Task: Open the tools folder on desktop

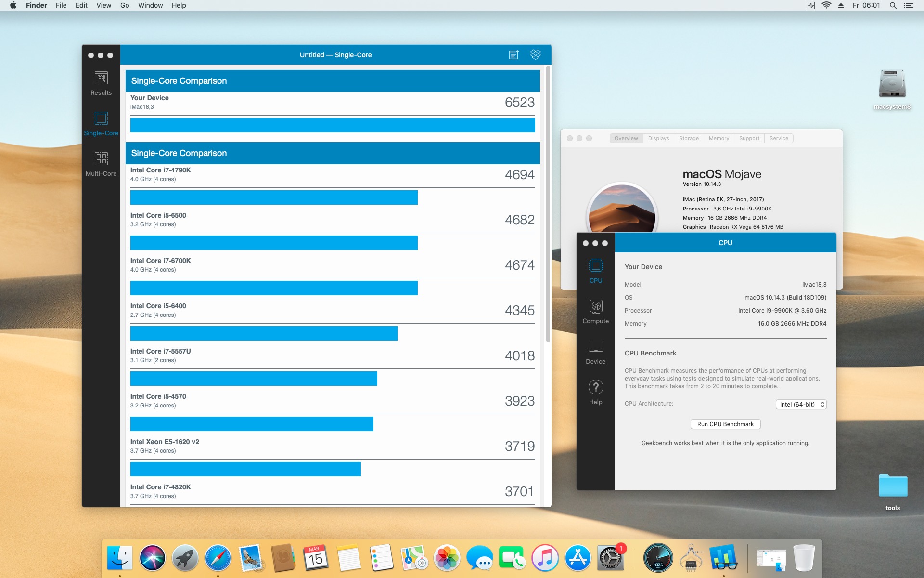Action: [x=893, y=486]
